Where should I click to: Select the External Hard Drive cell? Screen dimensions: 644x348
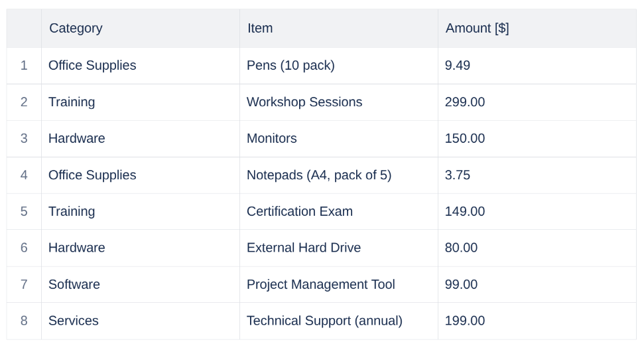(304, 248)
